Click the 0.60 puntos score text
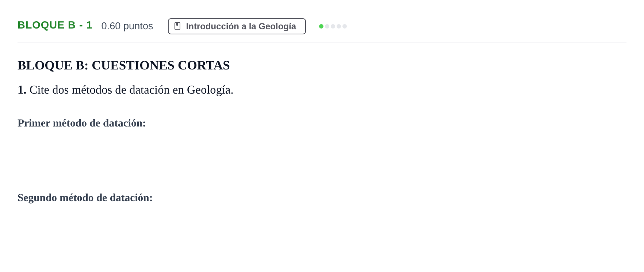 tap(127, 26)
